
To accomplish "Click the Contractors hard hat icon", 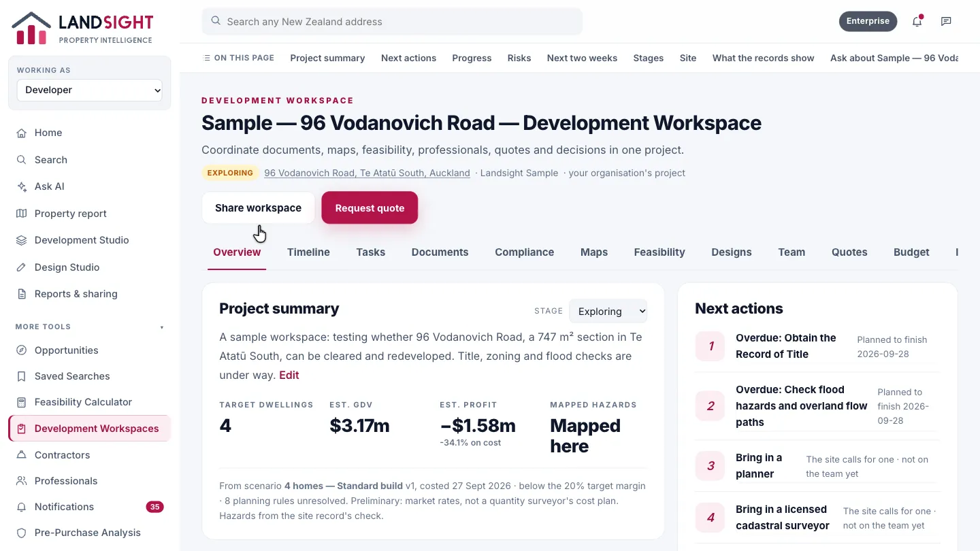I will click(22, 455).
